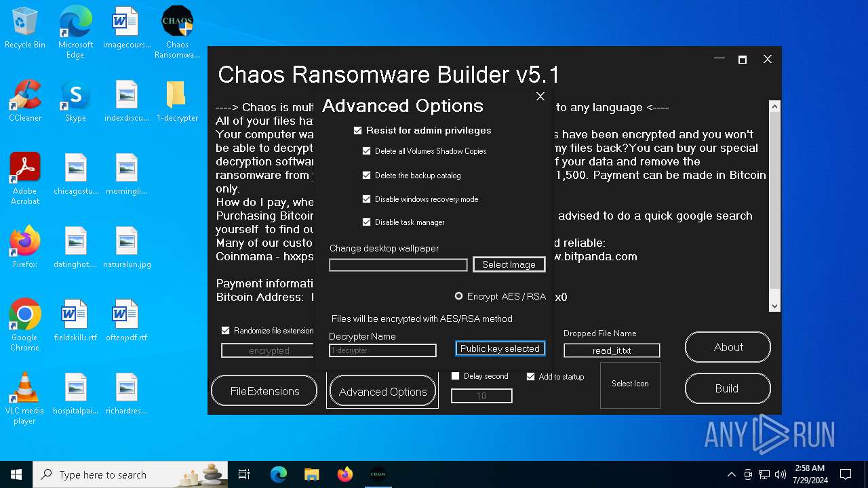Select the hospitalpai image file icon
The width and height of the screenshot is (868, 488).
75,394
